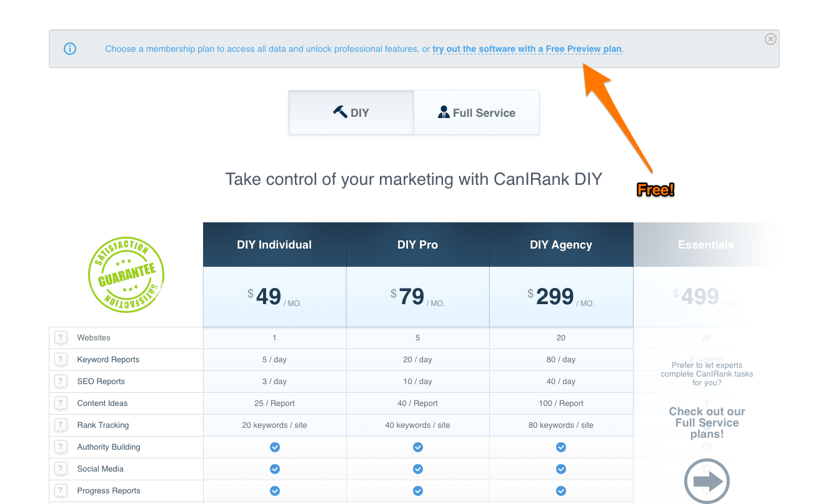Image resolution: width=836 pixels, height=504 pixels.
Task: Click the Social Media checkmark under DIY Agency
Action: (x=561, y=469)
